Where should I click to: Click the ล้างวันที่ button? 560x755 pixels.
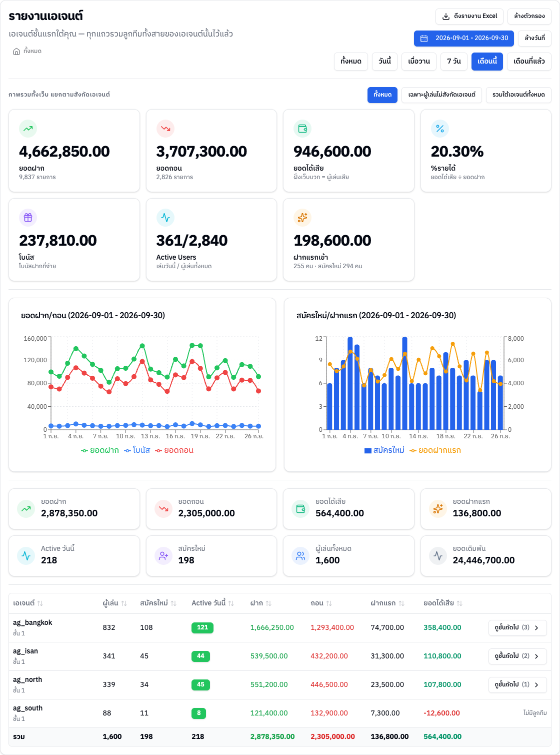click(535, 39)
